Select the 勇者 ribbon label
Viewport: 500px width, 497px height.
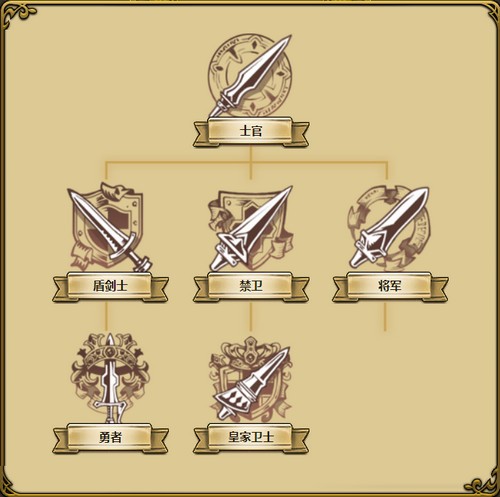[110, 438]
